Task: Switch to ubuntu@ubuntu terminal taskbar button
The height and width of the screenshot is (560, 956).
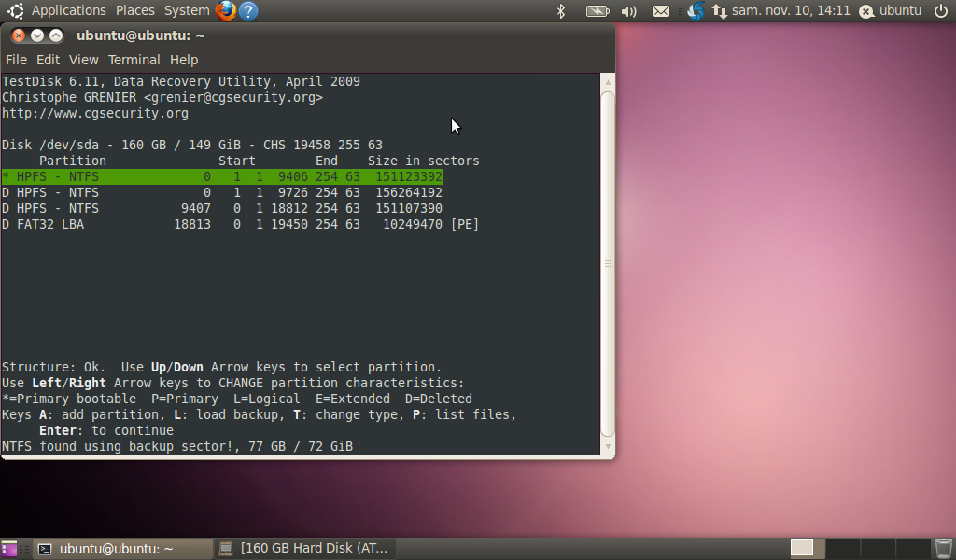Action: pyautogui.click(x=122, y=549)
